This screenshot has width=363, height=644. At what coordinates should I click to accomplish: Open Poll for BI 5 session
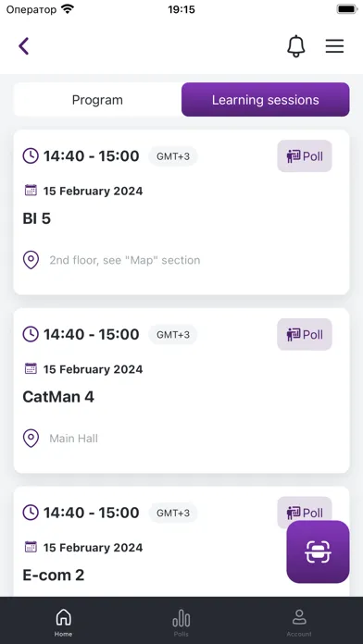coord(305,156)
